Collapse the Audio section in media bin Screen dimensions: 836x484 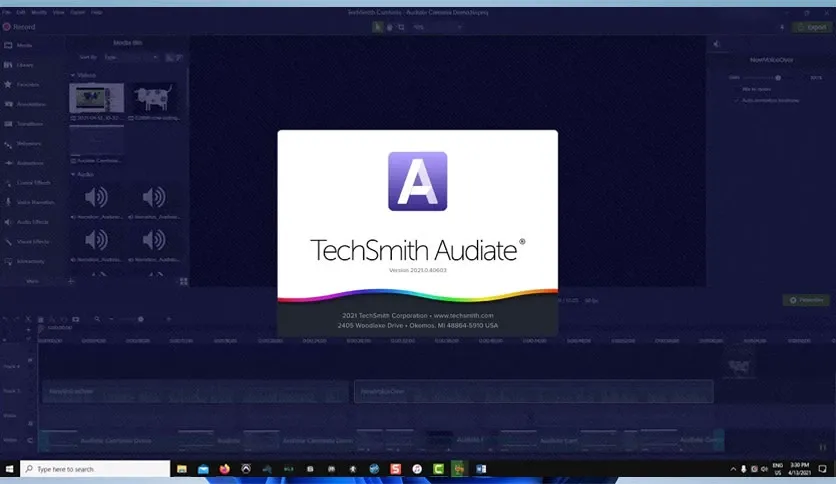click(73, 174)
